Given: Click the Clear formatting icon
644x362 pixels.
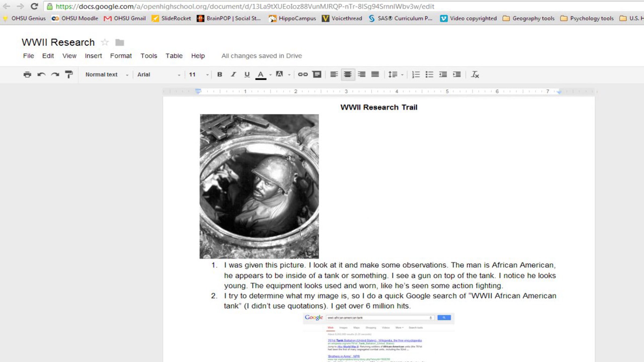Looking at the screenshot, I should point(475,75).
